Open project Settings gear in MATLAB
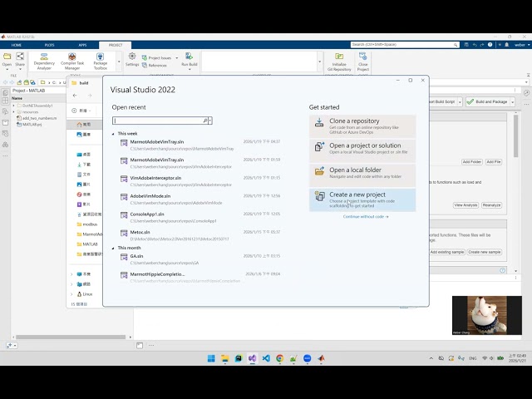This screenshot has width=532, height=399. click(132, 59)
